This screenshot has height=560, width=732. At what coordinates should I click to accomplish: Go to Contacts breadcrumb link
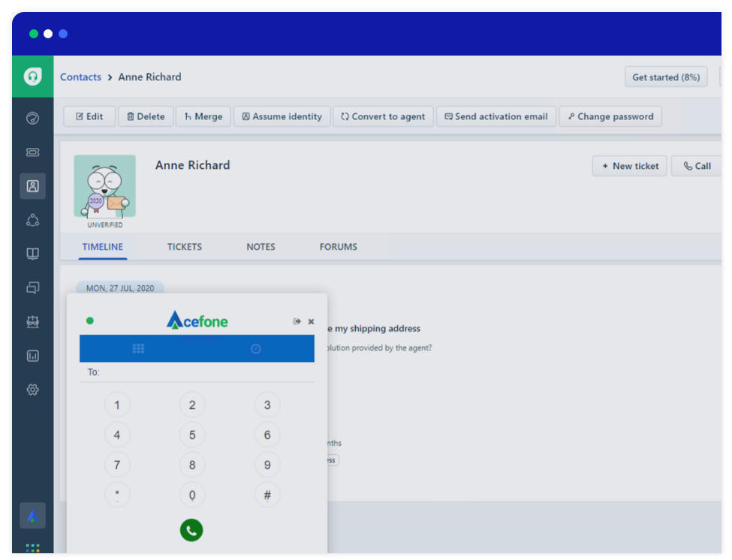tap(81, 77)
